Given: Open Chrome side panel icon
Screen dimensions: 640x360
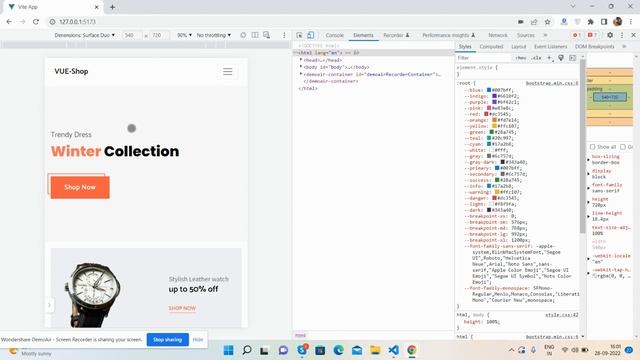Looking at the screenshot, I should click(x=604, y=22).
